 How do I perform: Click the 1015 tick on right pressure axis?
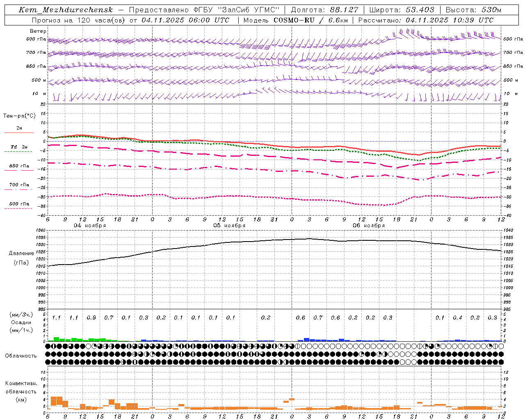(x=508, y=266)
